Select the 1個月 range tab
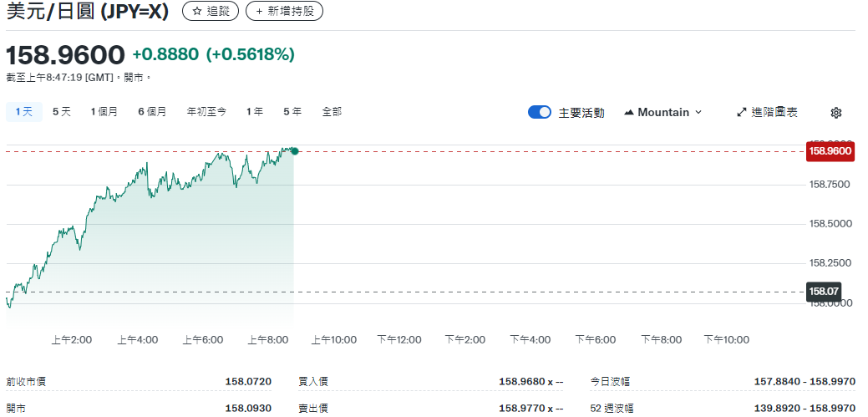The image size is (868, 417). 104,111
